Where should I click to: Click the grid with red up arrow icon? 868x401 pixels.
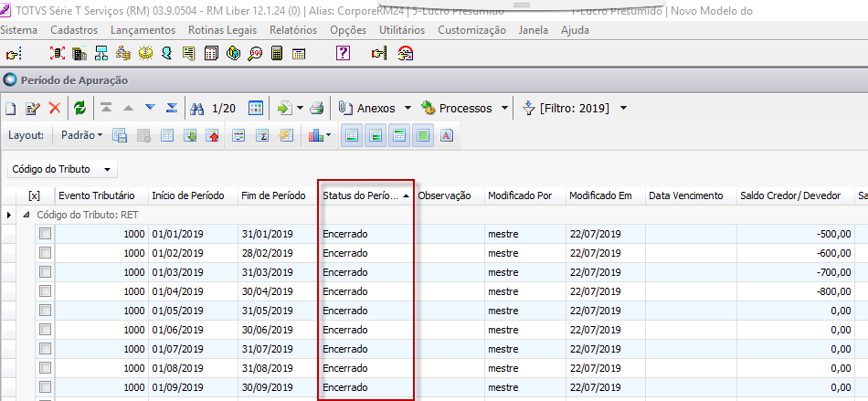point(212,135)
